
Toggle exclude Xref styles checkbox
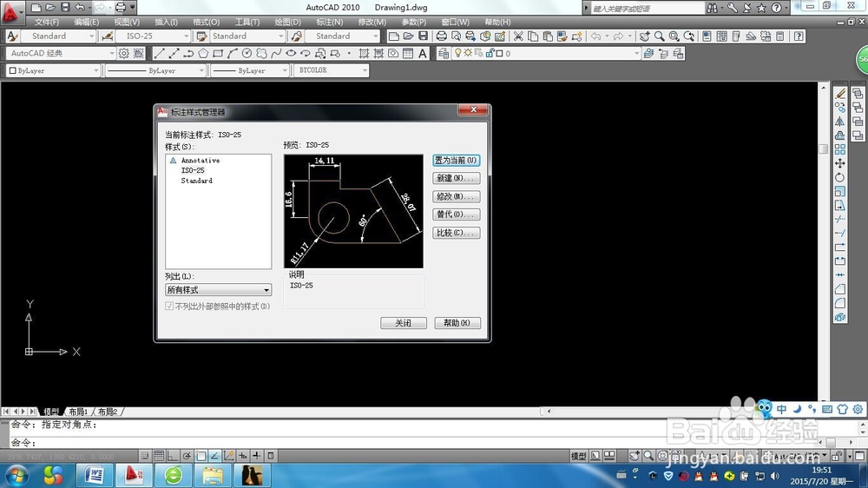pos(169,306)
